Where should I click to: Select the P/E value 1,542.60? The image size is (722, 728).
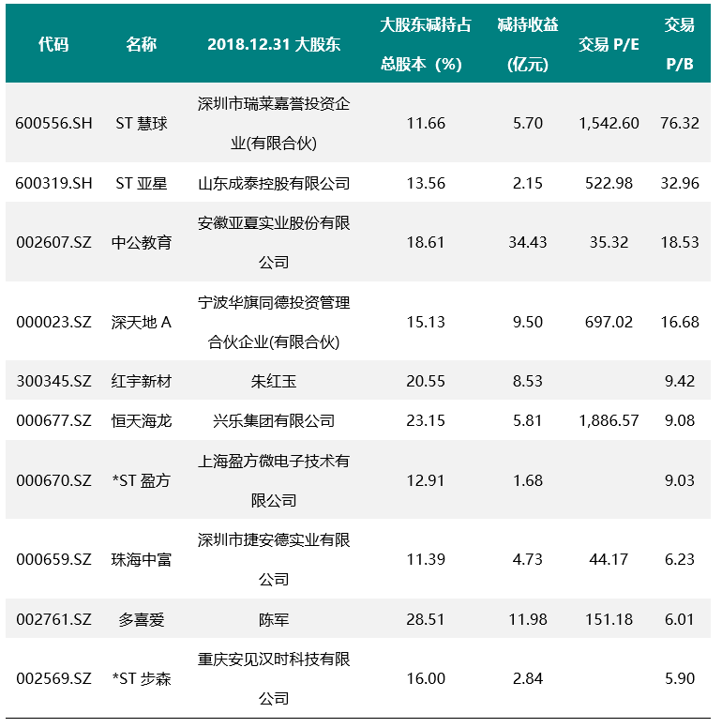pos(609,124)
